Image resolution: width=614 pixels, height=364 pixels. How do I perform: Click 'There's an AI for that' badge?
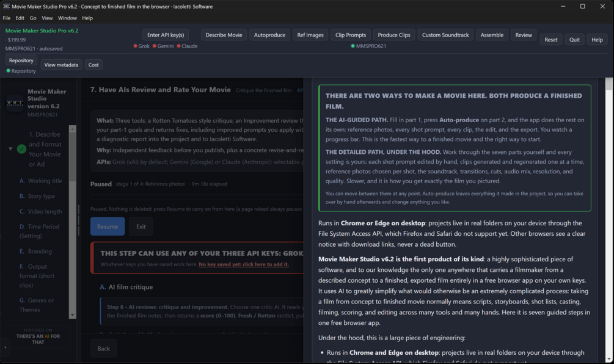(38, 336)
